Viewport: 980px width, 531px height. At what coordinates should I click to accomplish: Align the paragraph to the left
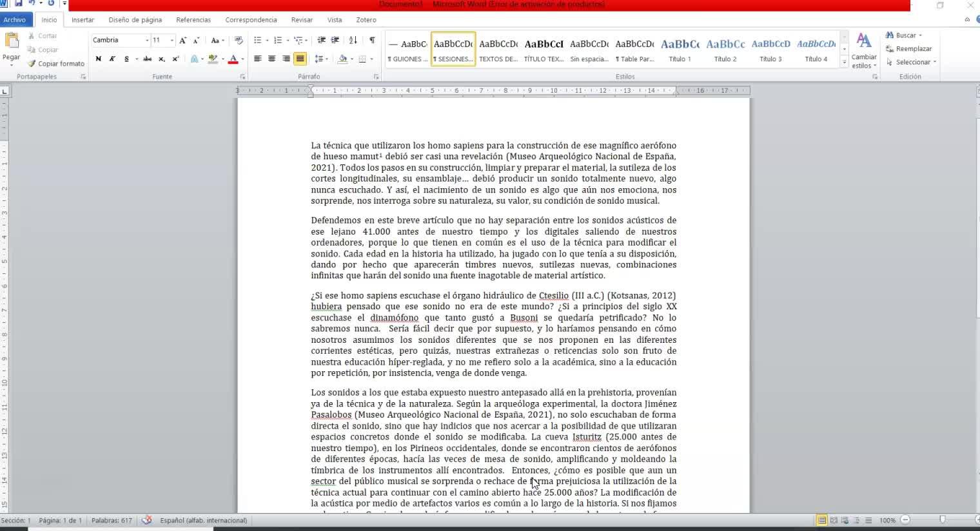[x=257, y=59]
